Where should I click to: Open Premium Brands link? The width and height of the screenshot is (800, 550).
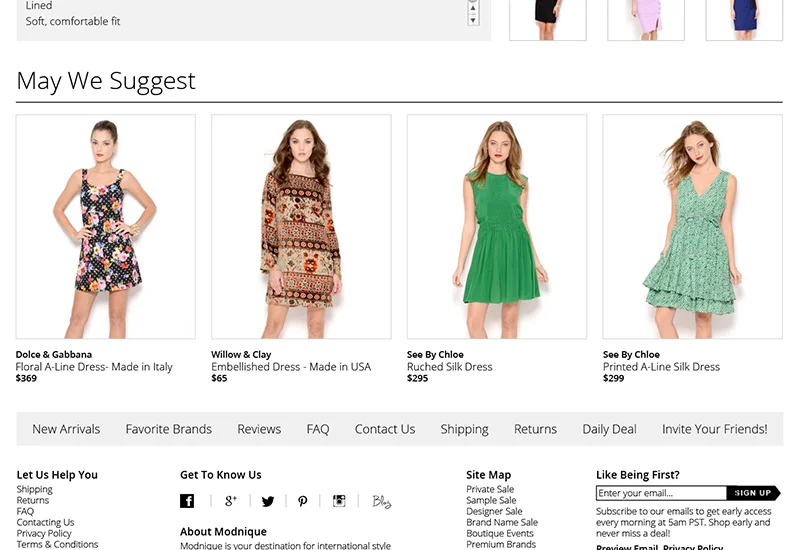point(501,544)
